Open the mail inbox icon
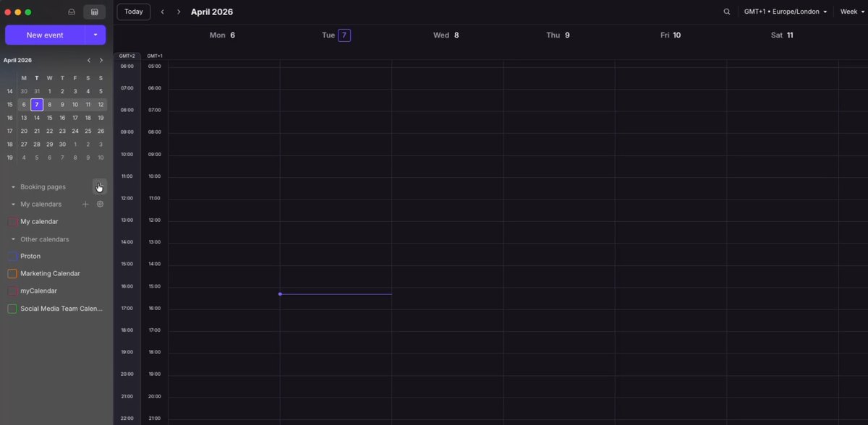 click(x=71, y=12)
